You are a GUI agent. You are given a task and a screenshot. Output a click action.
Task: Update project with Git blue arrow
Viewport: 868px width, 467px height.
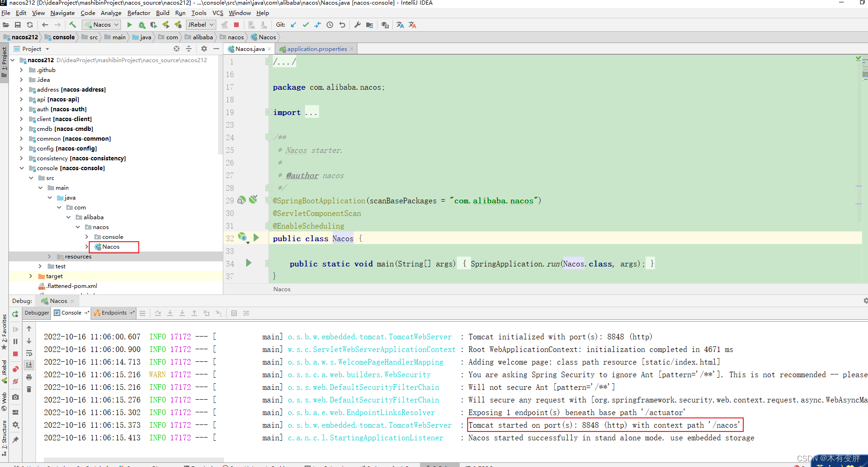point(293,25)
